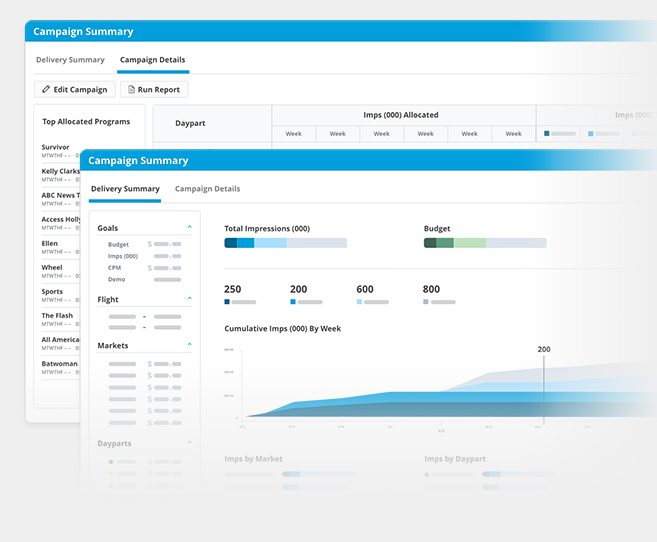Click Cumulative Imps (000) By Week heading

pos(283,329)
